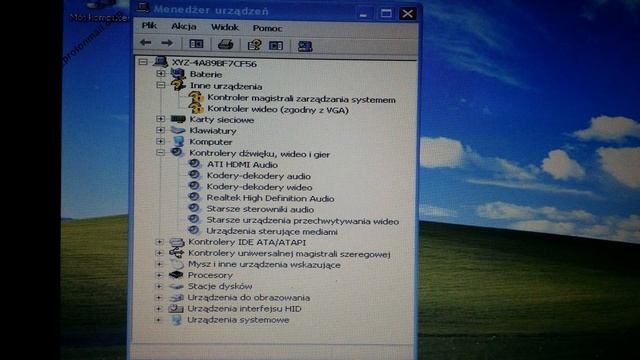Expand the Komputer category

point(160,141)
